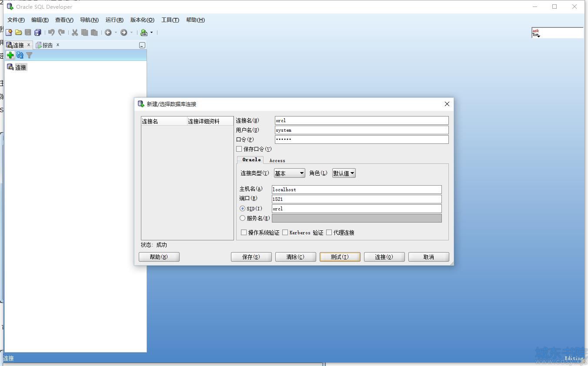The image size is (588, 366).
Task: Navigate back with the left arrow
Action: pos(108,33)
